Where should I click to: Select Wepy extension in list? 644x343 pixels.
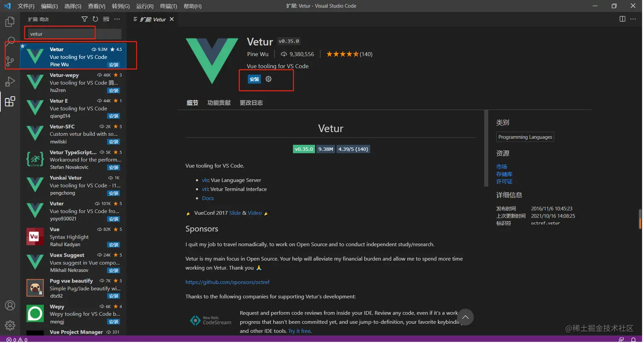click(73, 314)
